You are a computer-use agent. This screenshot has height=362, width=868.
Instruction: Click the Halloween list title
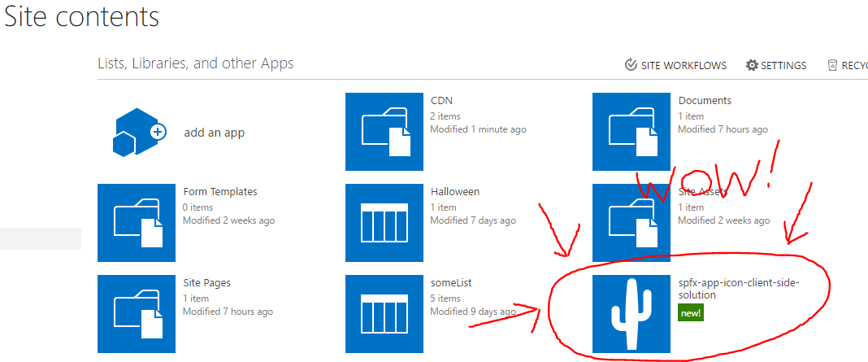tap(454, 192)
